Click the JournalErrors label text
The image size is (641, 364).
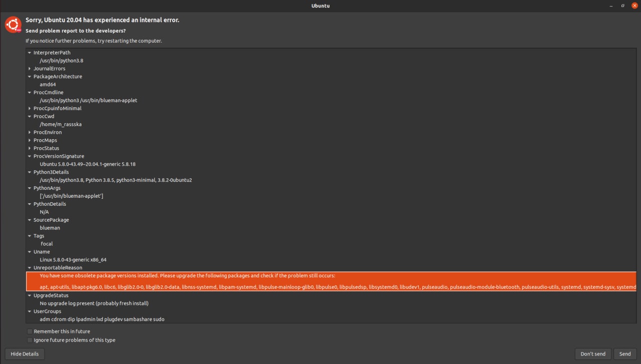coord(49,69)
